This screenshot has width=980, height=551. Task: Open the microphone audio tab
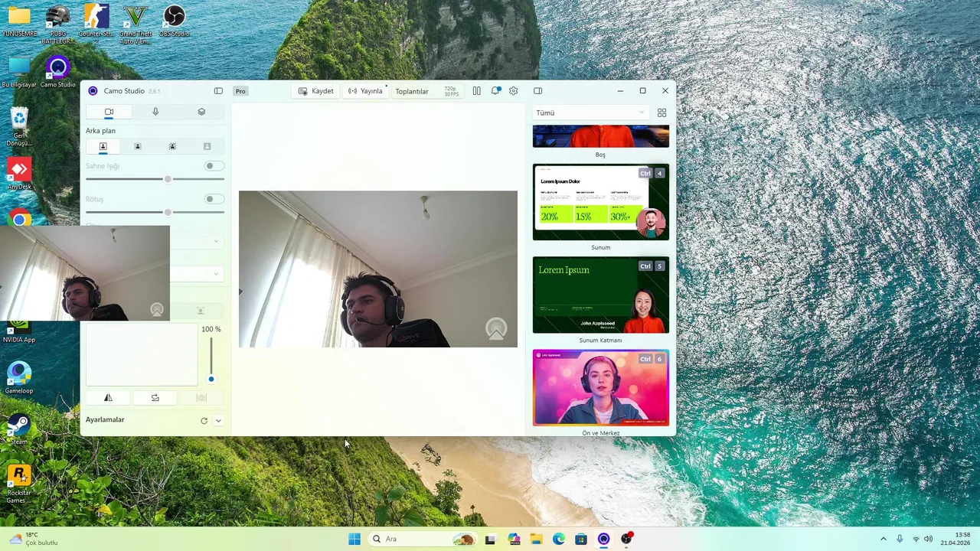pyautogui.click(x=155, y=112)
